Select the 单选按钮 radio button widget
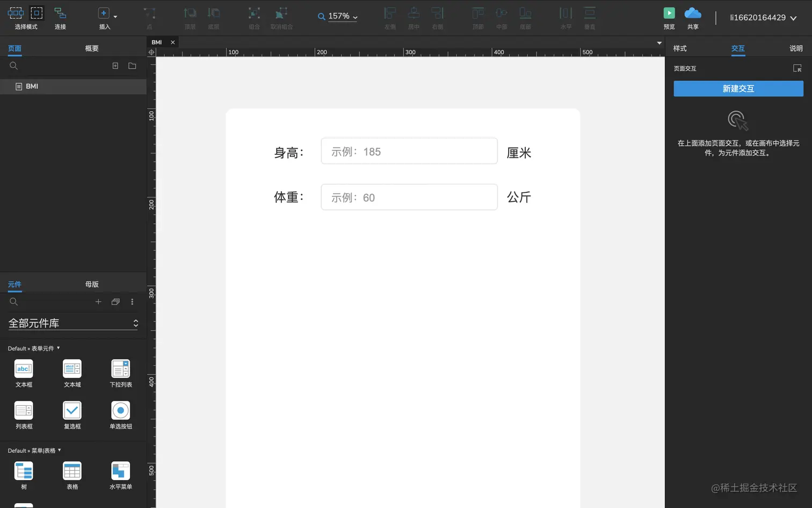The width and height of the screenshot is (812, 508). click(120, 416)
